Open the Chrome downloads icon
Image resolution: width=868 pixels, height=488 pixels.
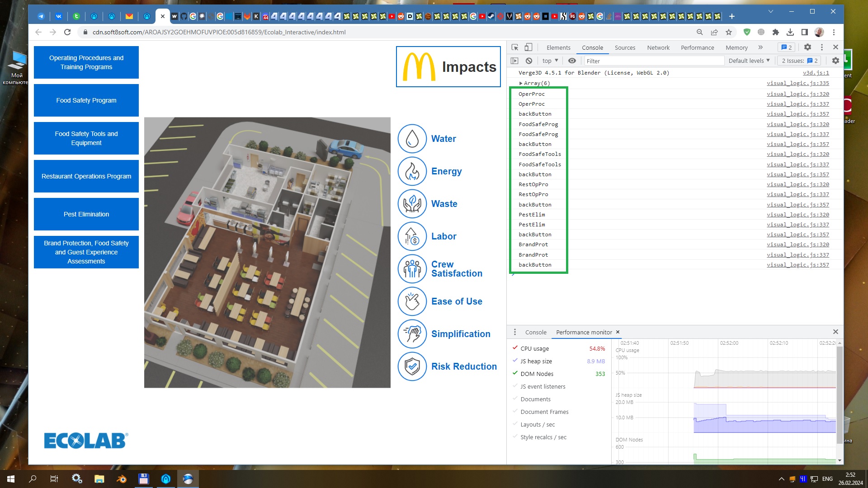click(x=790, y=32)
